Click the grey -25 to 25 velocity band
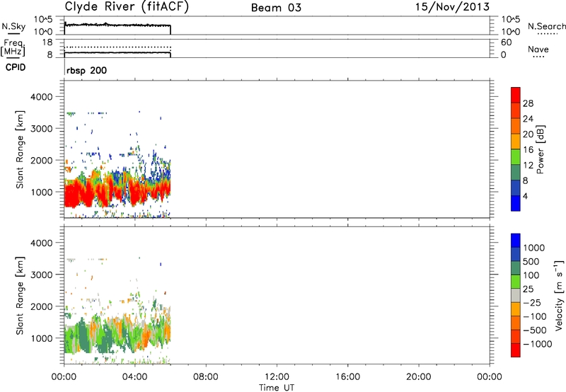566x392 pixels. 516,295
